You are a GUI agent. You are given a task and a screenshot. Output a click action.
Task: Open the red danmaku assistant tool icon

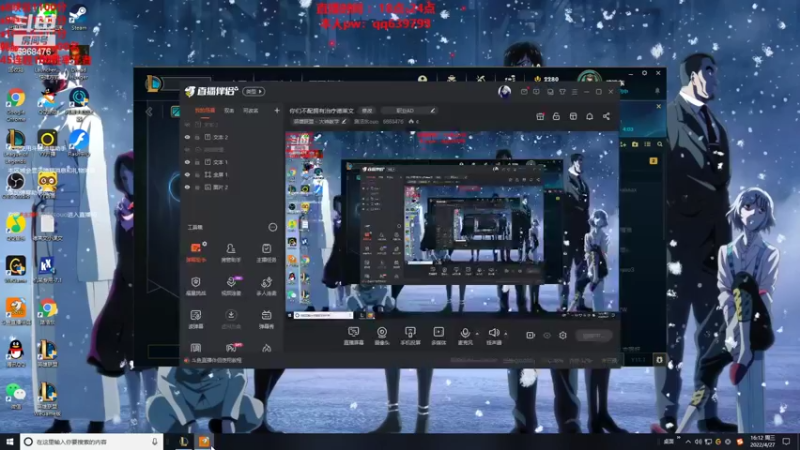coord(196,248)
